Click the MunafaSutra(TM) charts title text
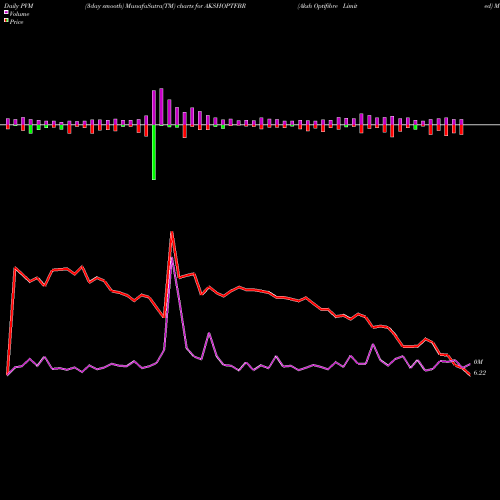 click(165, 6)
